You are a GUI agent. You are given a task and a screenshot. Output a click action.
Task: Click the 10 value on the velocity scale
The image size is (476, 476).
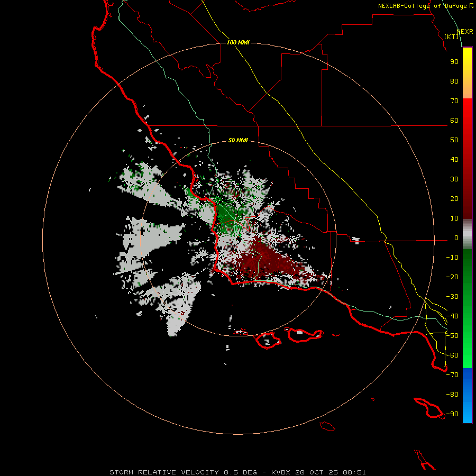(454, 218)
